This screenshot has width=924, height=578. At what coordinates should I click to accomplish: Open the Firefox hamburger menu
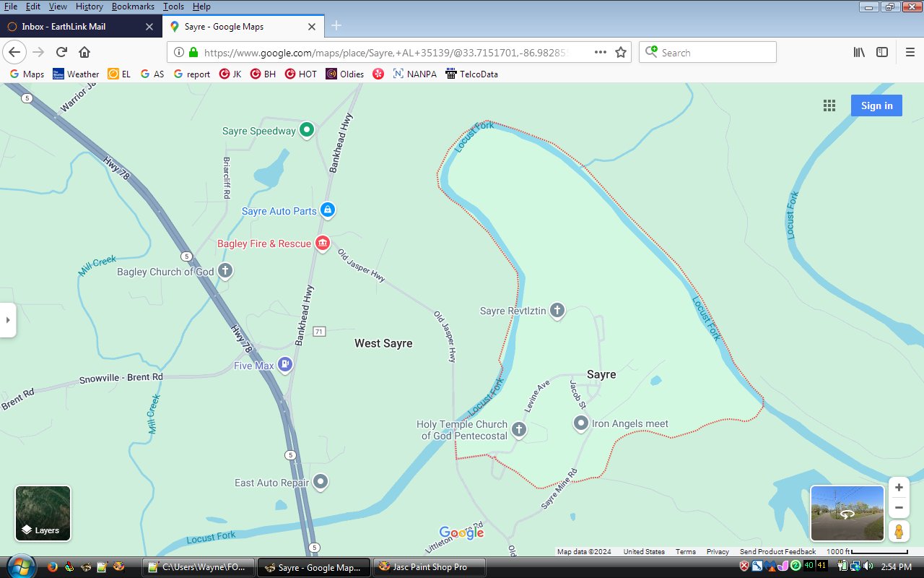click(x=910, y=52)
